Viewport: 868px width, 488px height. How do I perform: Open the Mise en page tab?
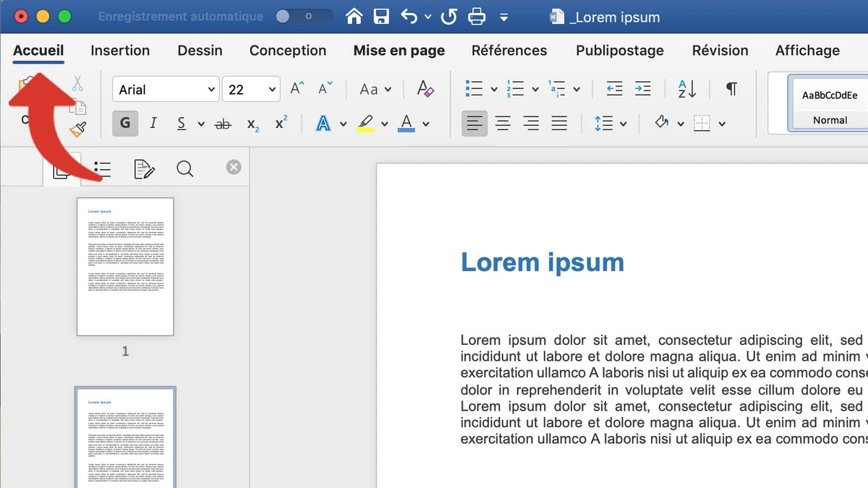click(x=399, y=51)
